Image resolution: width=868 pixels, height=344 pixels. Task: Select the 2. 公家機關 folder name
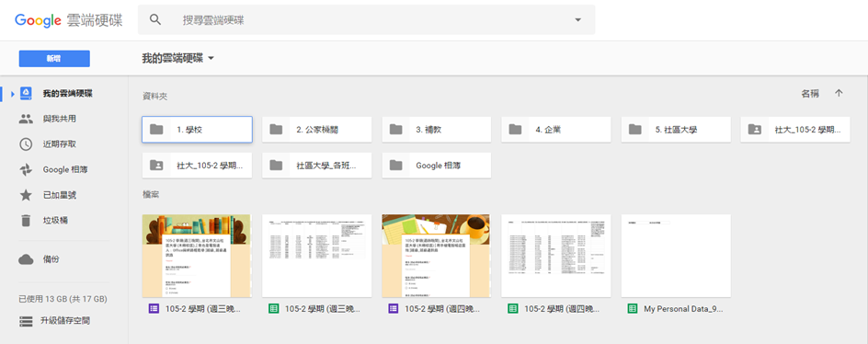click(317, 130)
